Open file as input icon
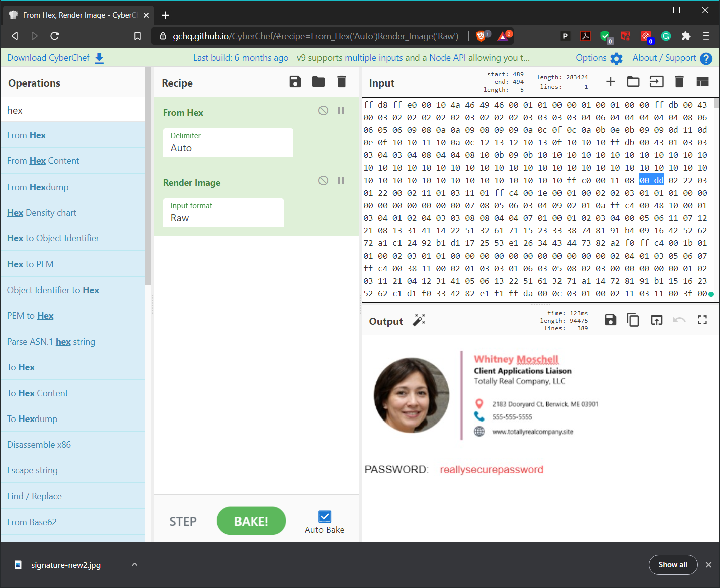 tap(657, 81)
